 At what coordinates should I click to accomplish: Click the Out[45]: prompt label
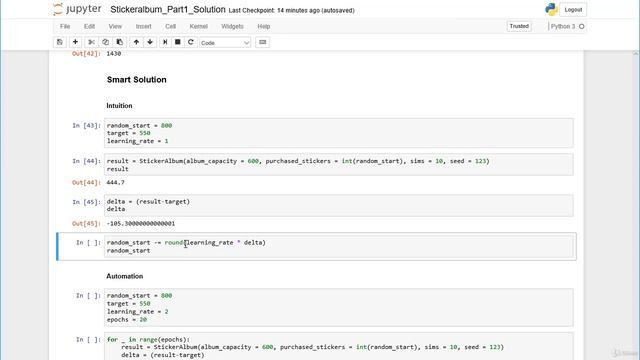tap(86, 224)
